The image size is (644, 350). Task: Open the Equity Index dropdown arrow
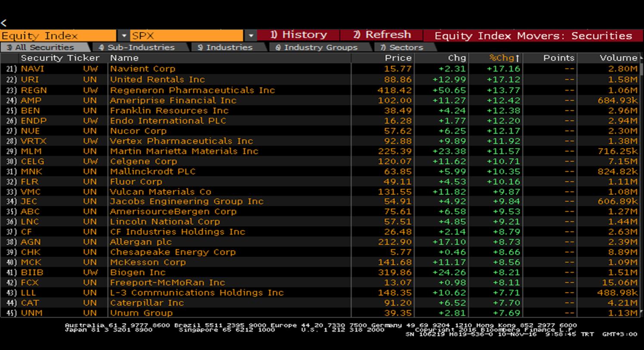coord(124,35)
